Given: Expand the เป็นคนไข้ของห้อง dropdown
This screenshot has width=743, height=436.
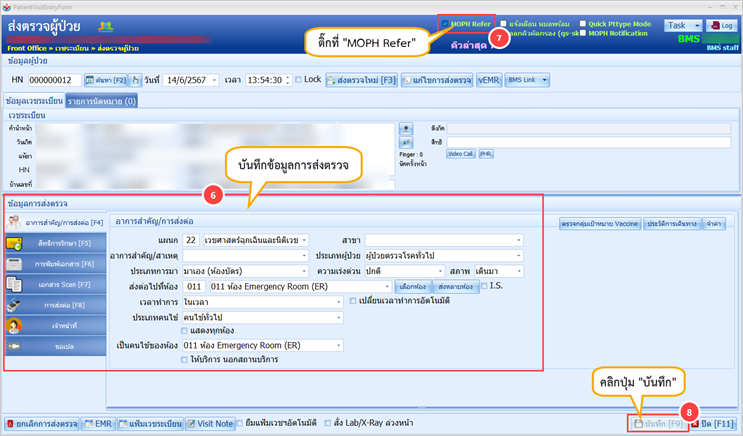Looking at the screenshot, I should coord(339,345).
